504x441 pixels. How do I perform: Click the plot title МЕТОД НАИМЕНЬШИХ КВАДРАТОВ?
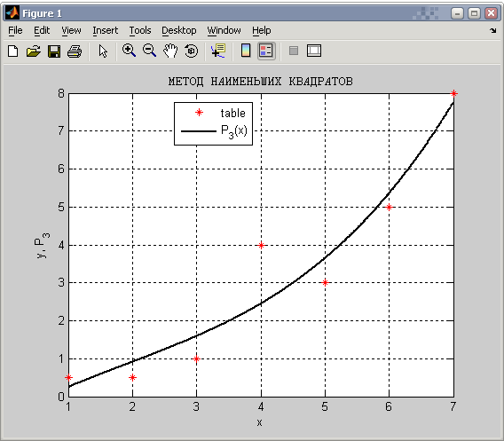coord(260,82)
